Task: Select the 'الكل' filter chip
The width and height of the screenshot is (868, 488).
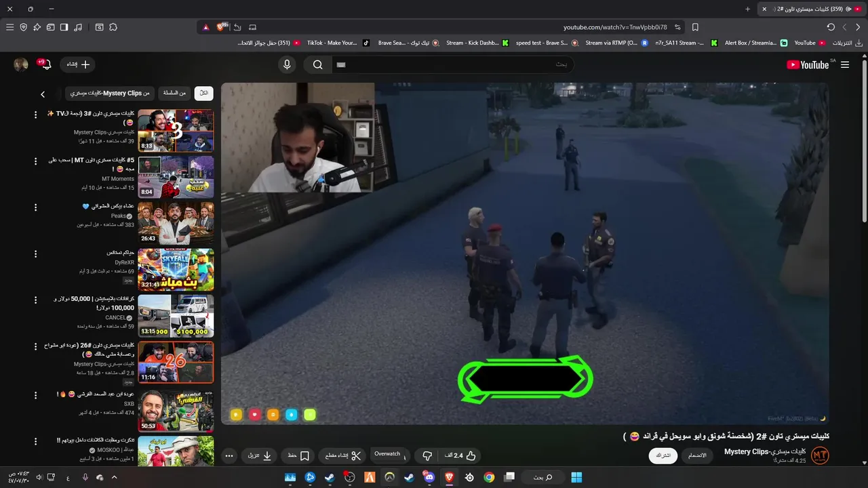Action: pos(204,93)
